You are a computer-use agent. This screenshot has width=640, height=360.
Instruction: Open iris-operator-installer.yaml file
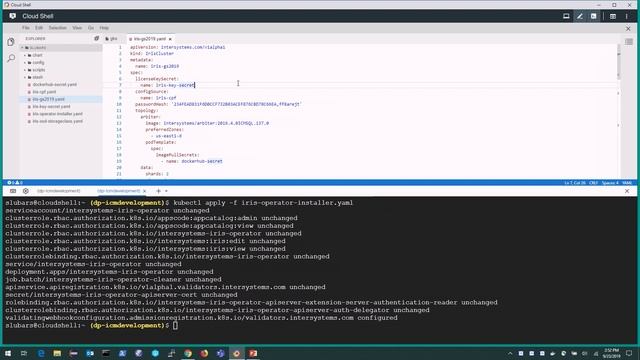[x=57, y=114]
